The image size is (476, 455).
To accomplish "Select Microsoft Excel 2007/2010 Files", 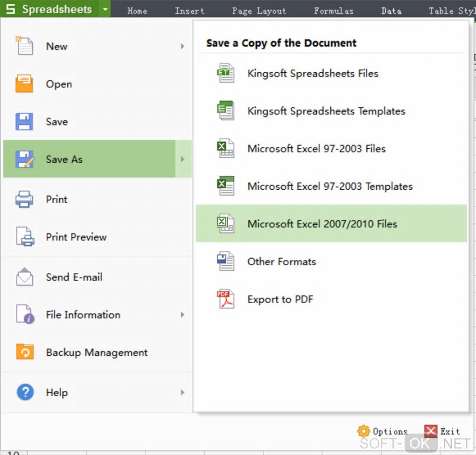I will point(322,224).
